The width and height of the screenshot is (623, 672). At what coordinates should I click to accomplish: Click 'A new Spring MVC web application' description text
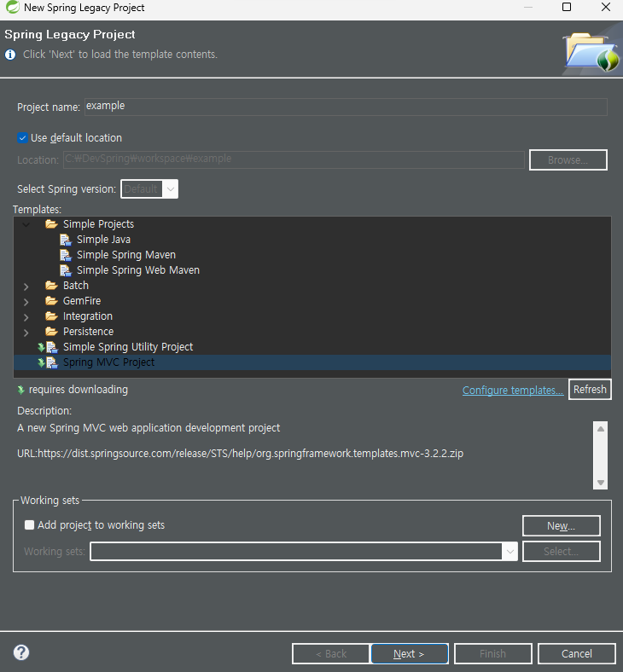[148, 428]
